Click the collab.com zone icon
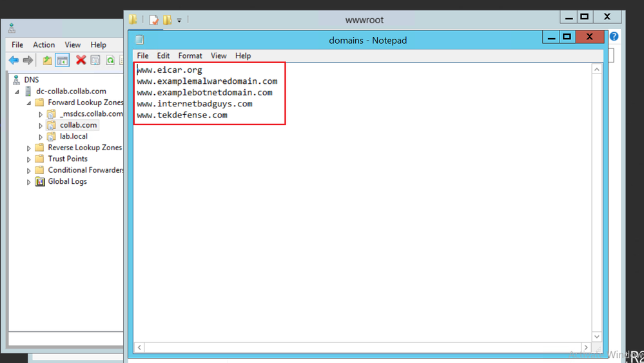This screenshot has width=644, height=363. [x=52, y=125]
